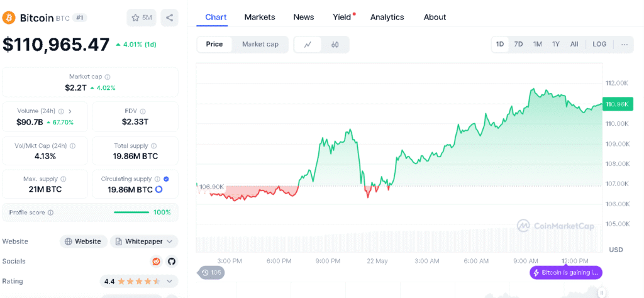
Task: Open the Bitcoin Website link
Action: tap(84, 241)
